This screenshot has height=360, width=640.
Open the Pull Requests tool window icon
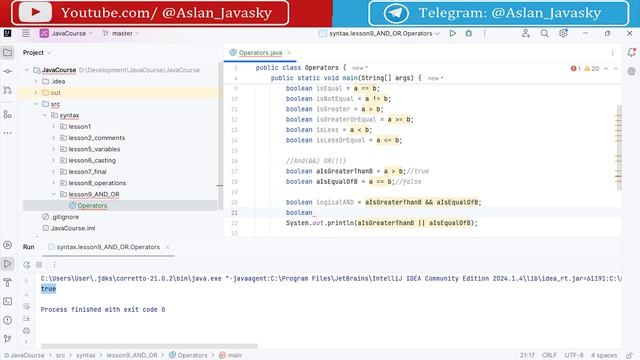coord(7,90)
